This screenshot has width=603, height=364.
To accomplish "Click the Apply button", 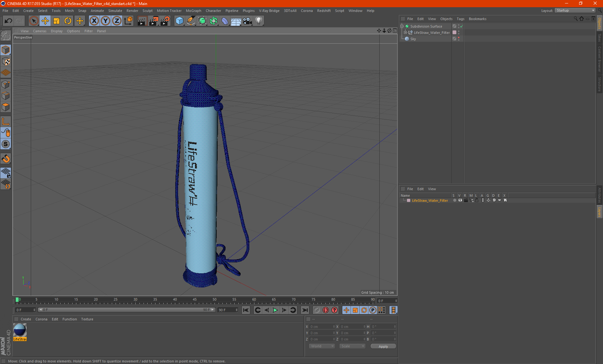I will click(383, 346).
